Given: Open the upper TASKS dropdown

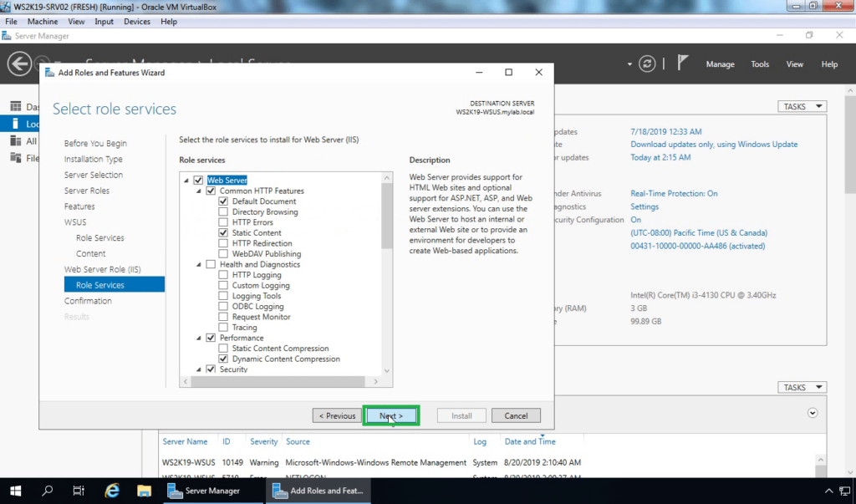Looking at the screenshot, I should pyautogui.click(x=802, y=106).
